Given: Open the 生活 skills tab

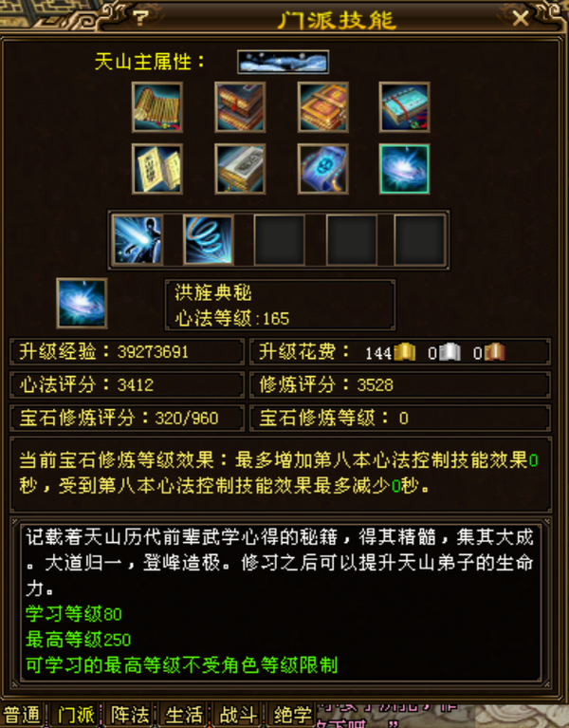Looking at the screenshot, I should pyautogui.click(x=184, y=716).
